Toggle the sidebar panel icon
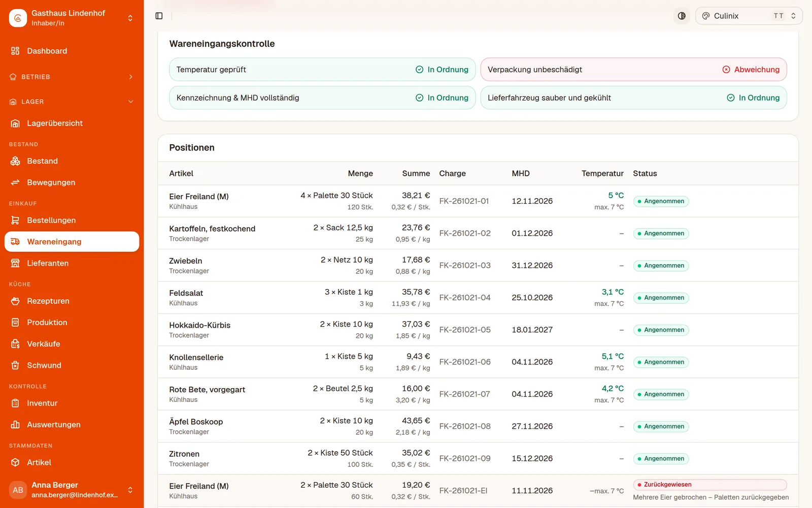This screenshot has width=812, height=508. (159, 16)
